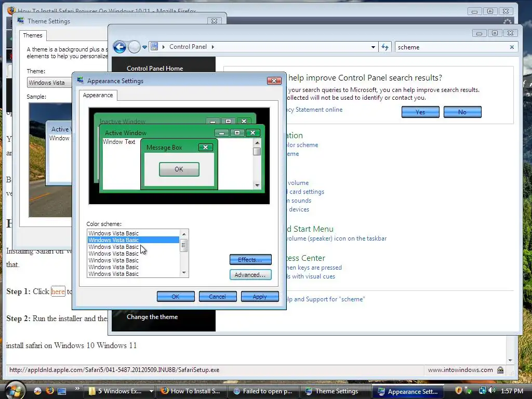Click the Safely Remove Hardware tray icon
Viewport: 532px width, 399px height.
click(x=468, y=391)
